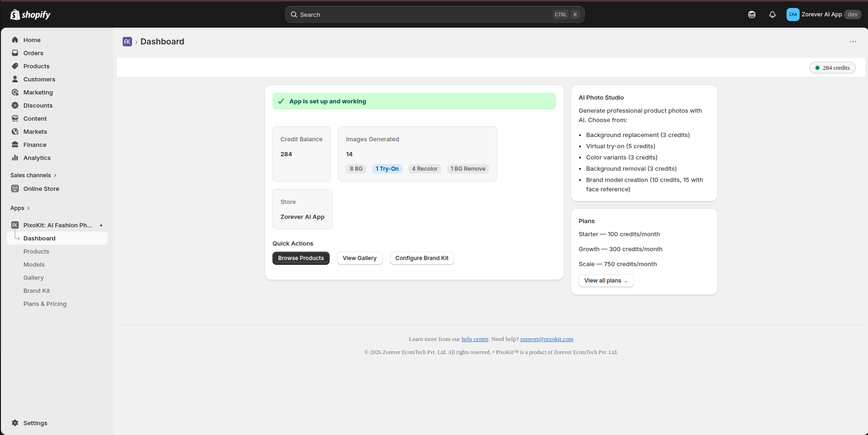
Task: Click Configure Brand Kit button
Action: pos(422,258)
